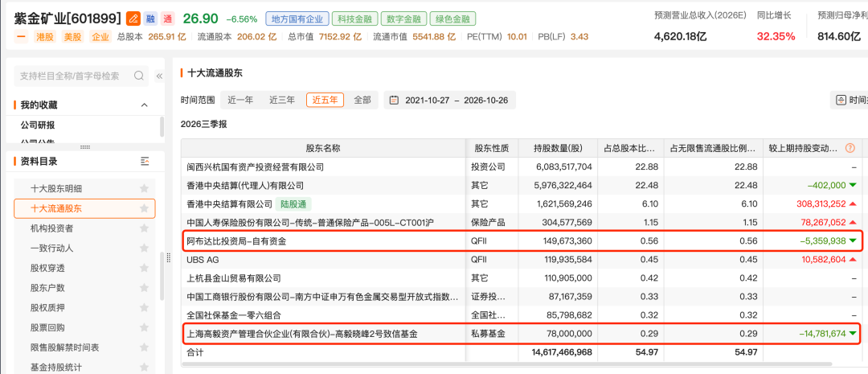Click the favorites panel vertical scrollbar
Screen dimensions: 868x374
pyautogui.click(x=162, y=126)
